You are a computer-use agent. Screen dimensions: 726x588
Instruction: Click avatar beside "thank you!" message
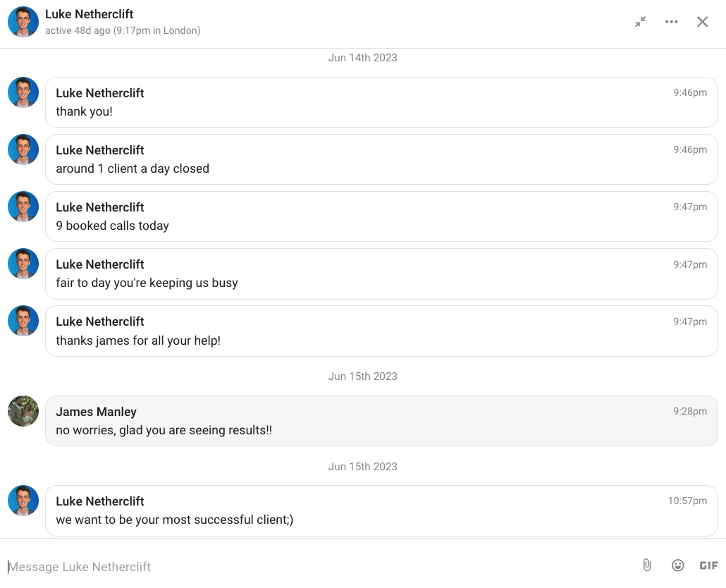tap(23, 92)
